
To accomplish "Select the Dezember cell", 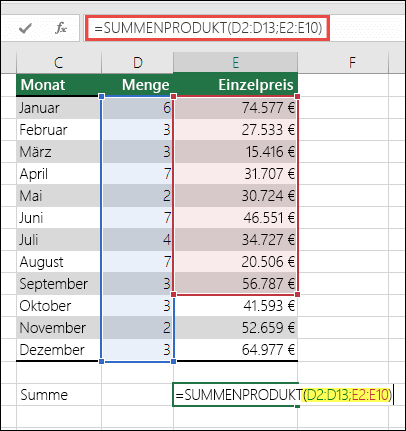I will (x=59, y=350).
